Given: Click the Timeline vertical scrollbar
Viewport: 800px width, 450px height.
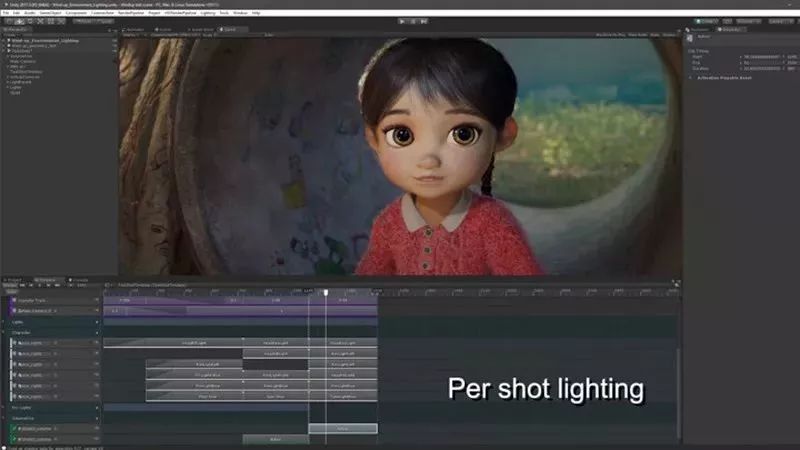Looking at the screenshot, I should (x=678, y=393).
